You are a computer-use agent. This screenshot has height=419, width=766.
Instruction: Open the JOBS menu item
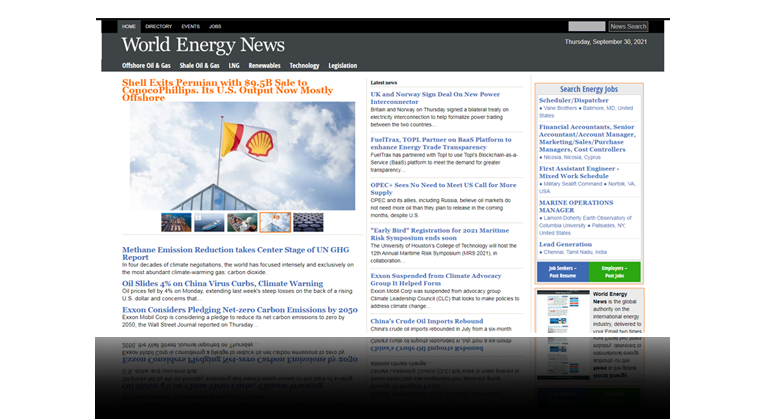[215, 26]
